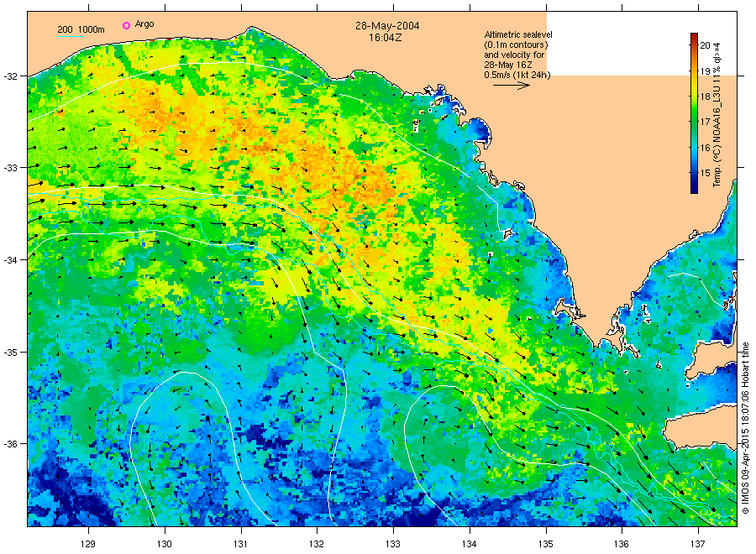
Task: Click the '0.5m/s (1kt 24h)' legend text
Action: [517, 75]
